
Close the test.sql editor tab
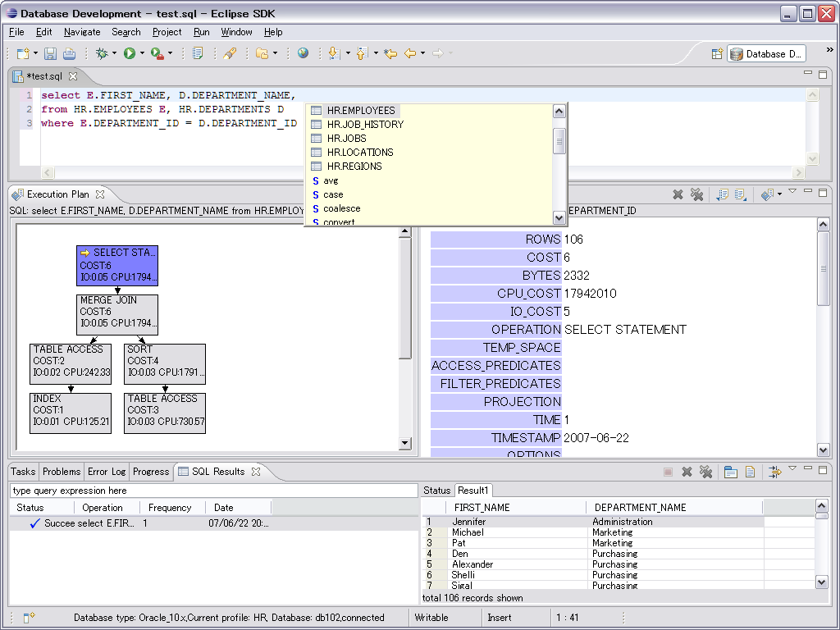click(x=73, y=76)
